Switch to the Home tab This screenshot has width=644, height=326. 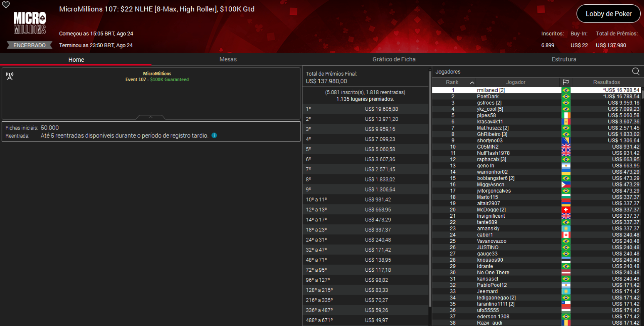[76, 59]
